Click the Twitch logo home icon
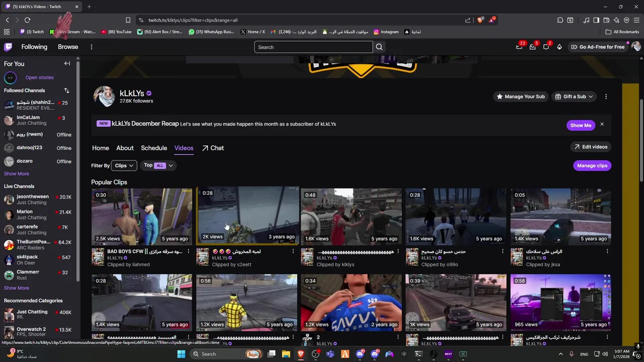The width and height of the screenshot is (644, 362). point(8,47)
